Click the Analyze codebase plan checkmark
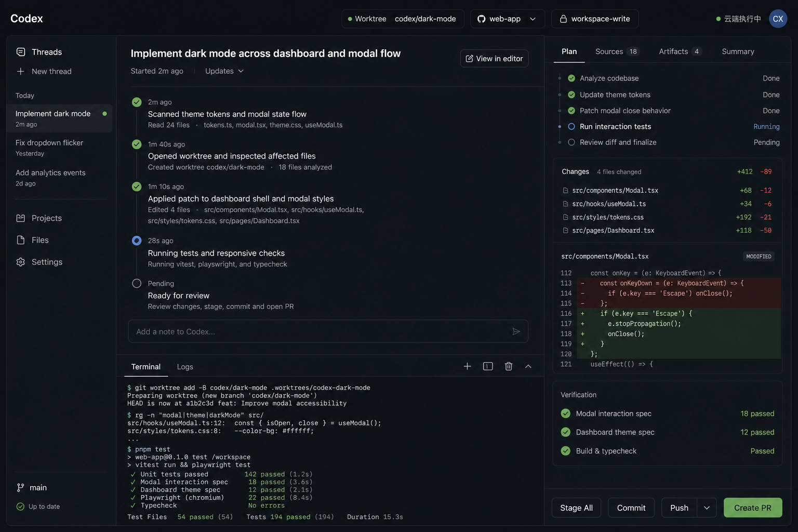The height and width of the screenshot is (532, 798). [571, 78]
